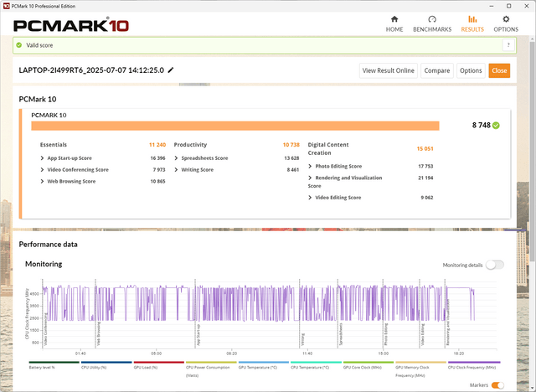
Task: Click the orange Close button
Action: pyautogui.click(x=499, y=70)
